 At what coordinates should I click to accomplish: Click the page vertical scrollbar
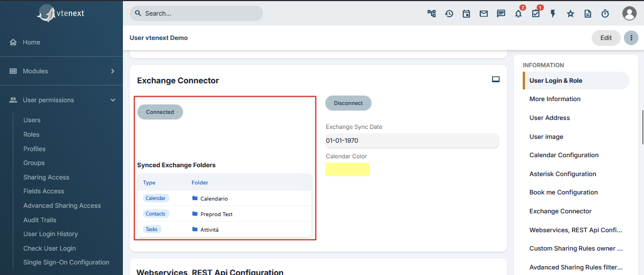click(642, 127)
